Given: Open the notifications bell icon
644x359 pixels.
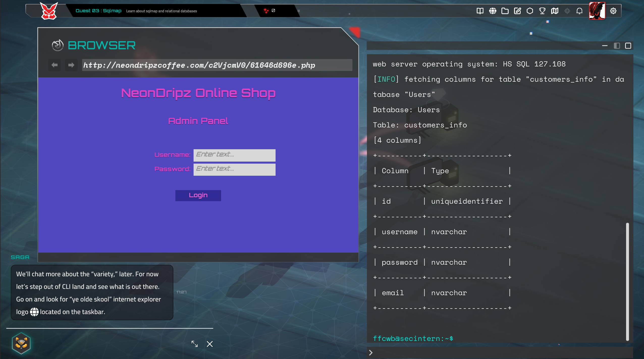Looking at the screenshot, I should 579,11.
